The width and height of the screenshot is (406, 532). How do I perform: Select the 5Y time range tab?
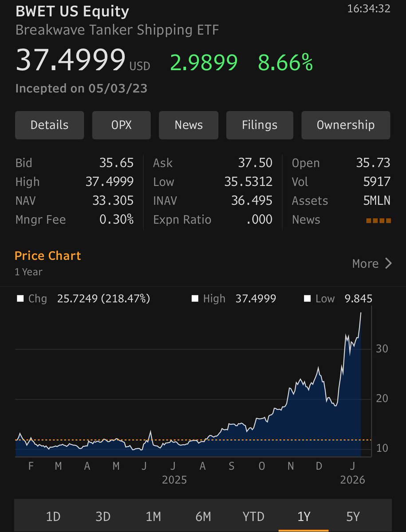[353, 516]
